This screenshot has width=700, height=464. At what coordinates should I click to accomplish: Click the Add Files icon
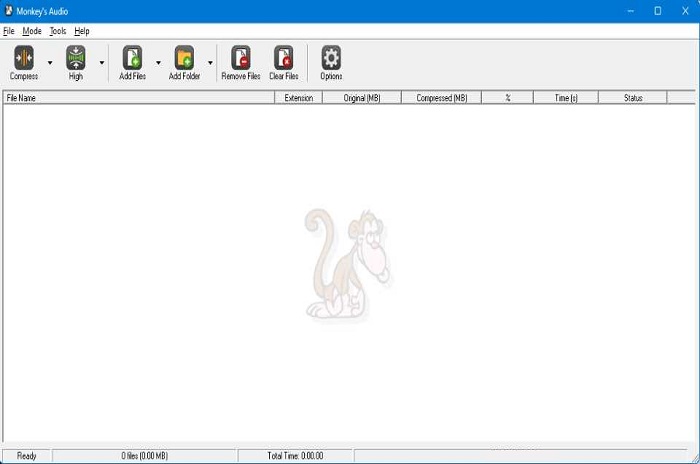click(132, 58)
